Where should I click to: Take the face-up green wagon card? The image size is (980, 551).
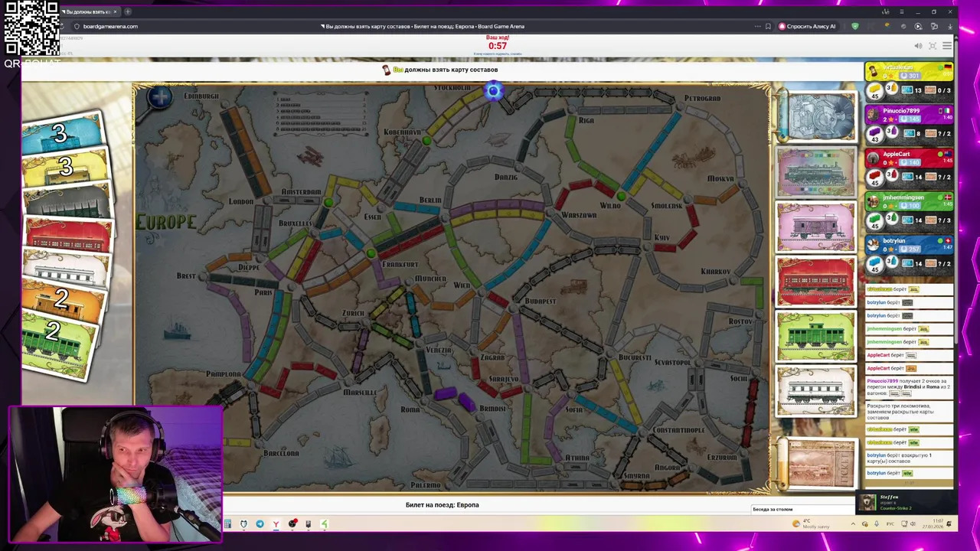(815, 336)
